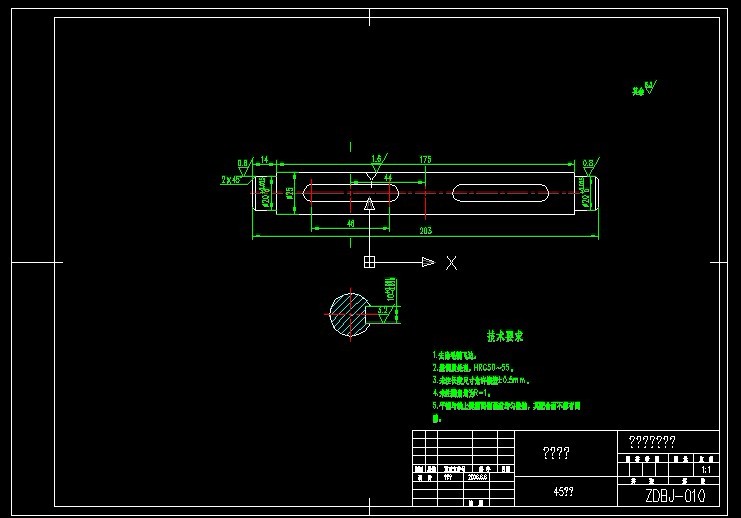Click the 1:1 scale cell
This screenshot has width=741, height=518.
706,470
